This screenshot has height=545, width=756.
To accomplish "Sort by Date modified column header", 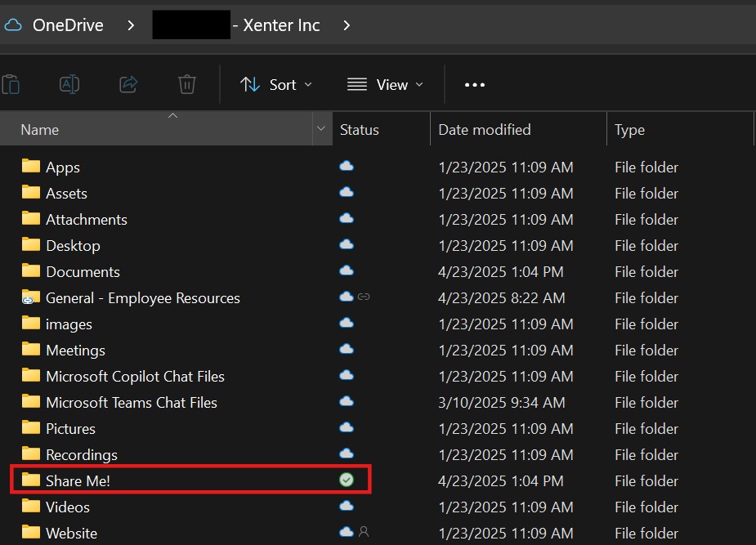I will (x=485, y=129).
